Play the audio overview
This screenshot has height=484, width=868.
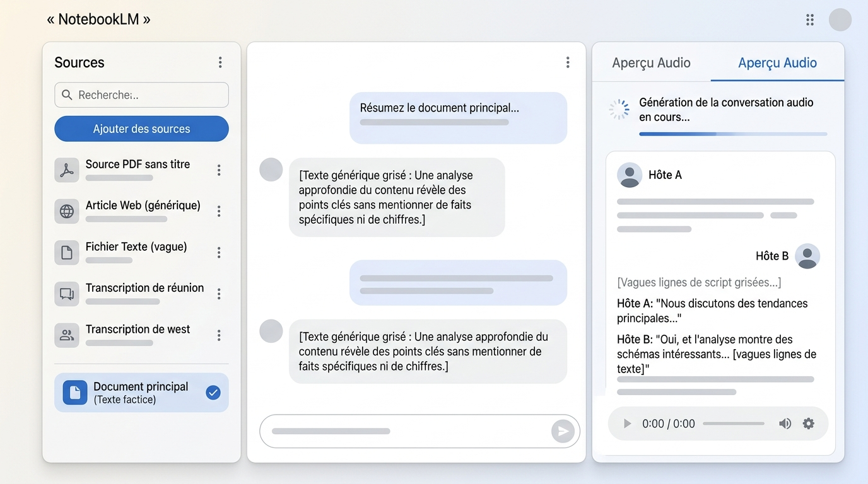pos(627,424)
